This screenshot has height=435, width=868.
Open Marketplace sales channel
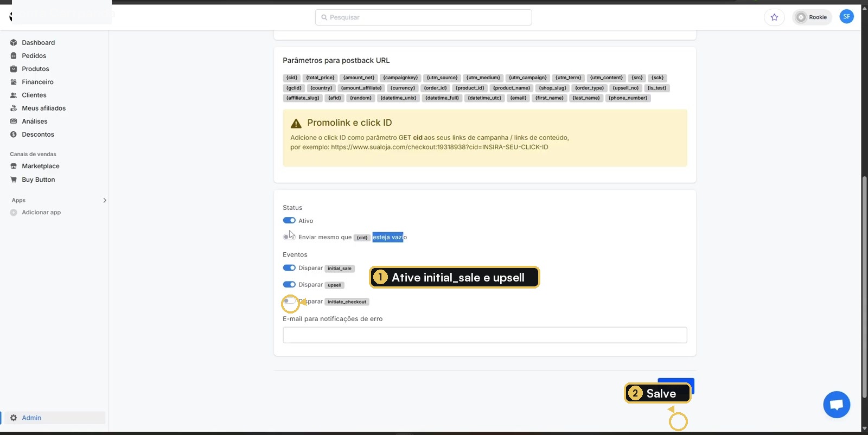pos(41,166)
